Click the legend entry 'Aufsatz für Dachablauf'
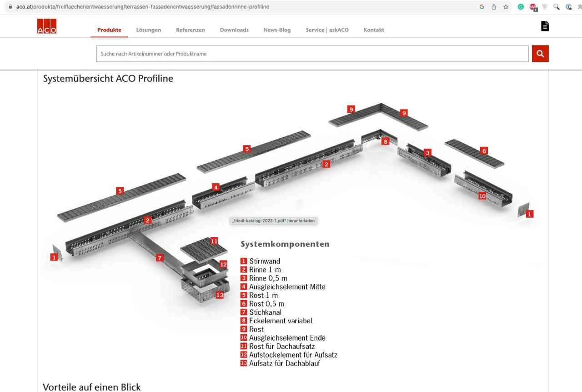The width and height of the screenshot is (582, 392). 285,363
